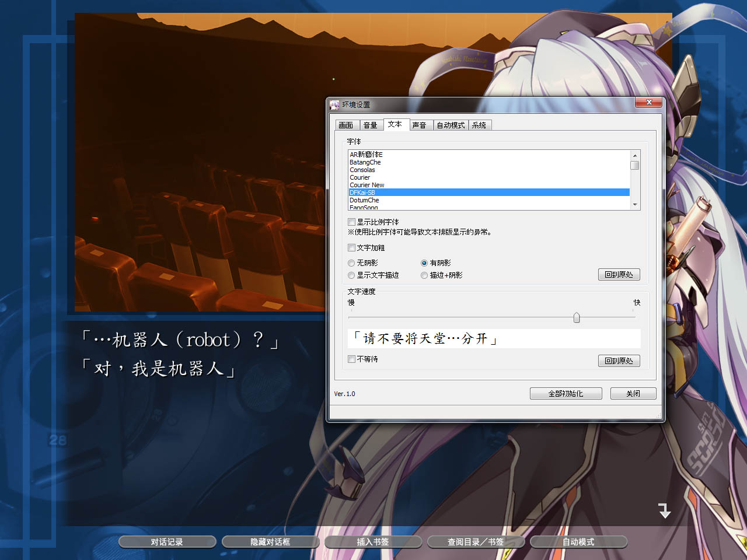Open the 对话记录 dialogue log

point(167,541)
